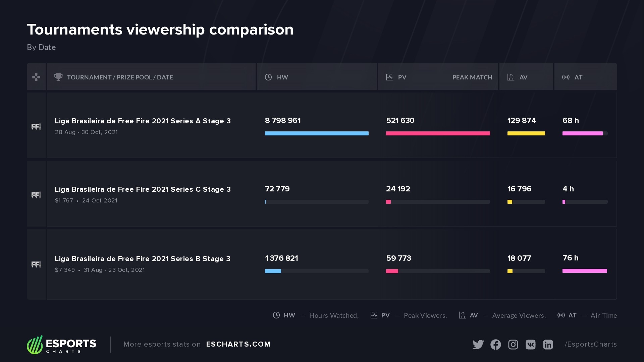Screen dimensions: 644x362
Task: Click the /EsportsCharts handle text
Action: [x=590, y=344]
